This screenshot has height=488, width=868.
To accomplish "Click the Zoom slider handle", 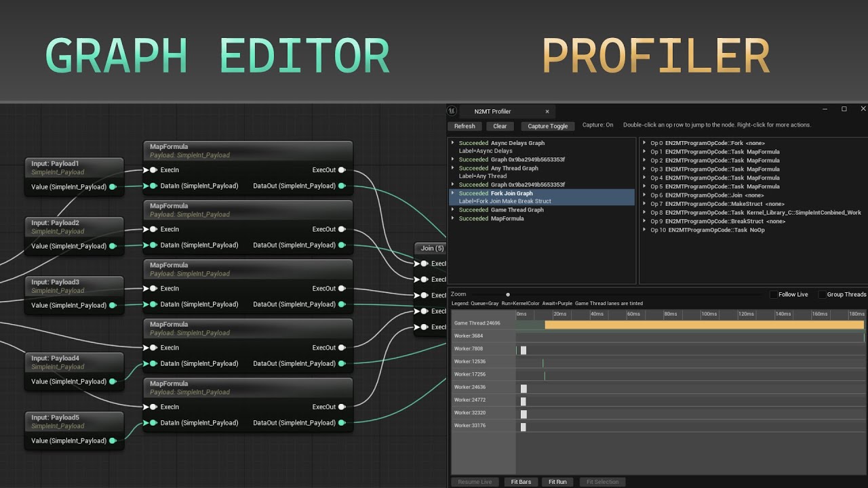I will pyautogui.click(x=508, y=295).
